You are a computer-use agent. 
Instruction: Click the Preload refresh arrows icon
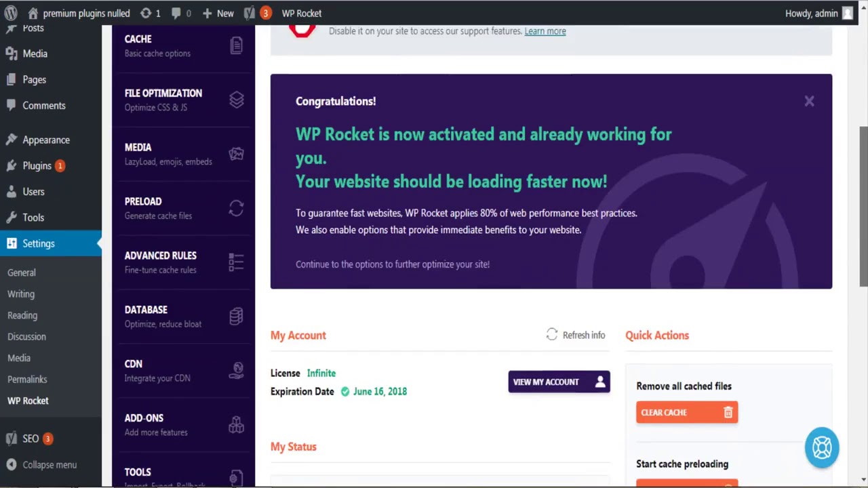click(236, 208)
